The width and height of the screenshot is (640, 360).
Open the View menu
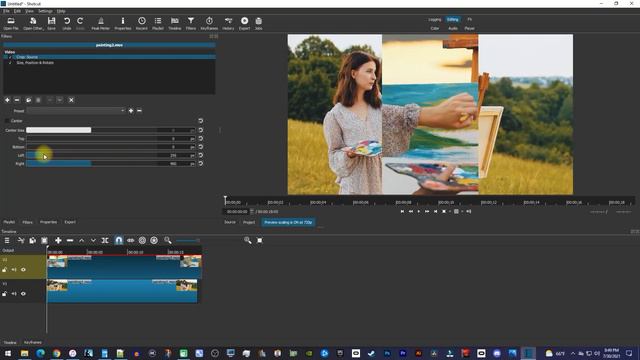(29, 11)
